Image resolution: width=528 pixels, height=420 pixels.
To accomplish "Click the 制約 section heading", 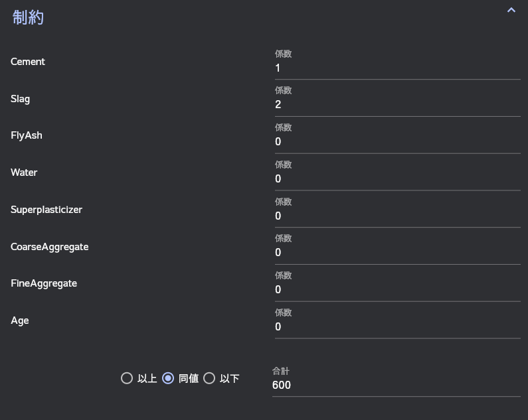I will [x=28, y=17].
